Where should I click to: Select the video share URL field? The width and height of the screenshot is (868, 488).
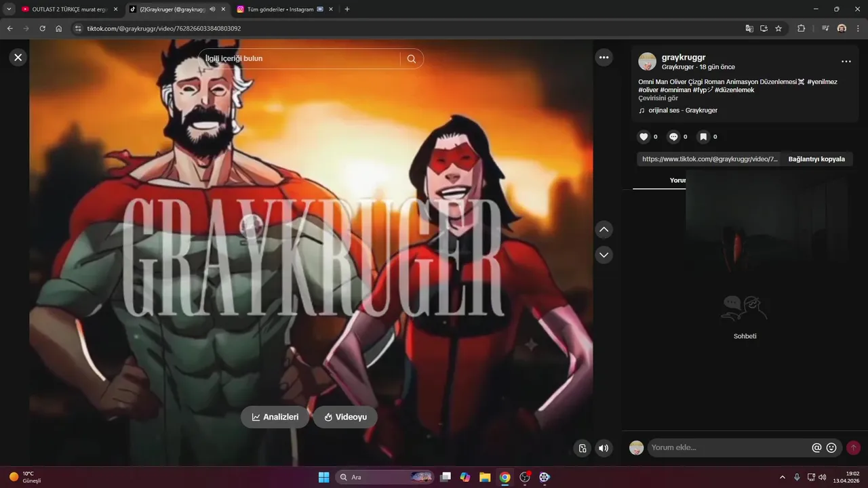click(x=709, y=159)
